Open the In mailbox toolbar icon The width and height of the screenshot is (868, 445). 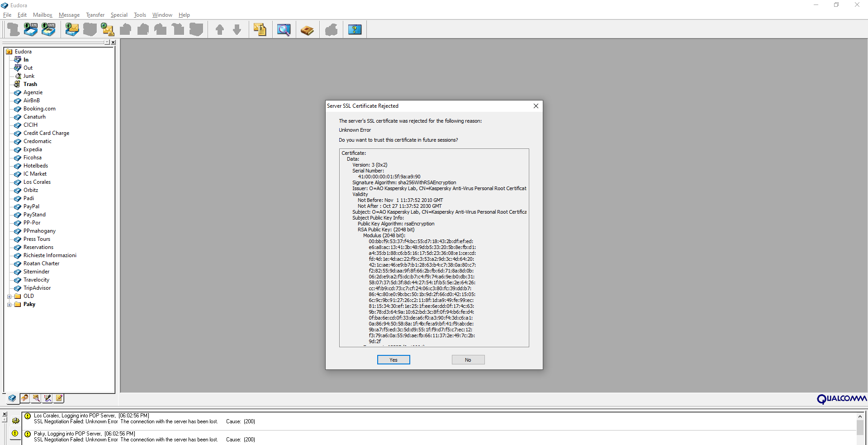click(x=31, y=29)
